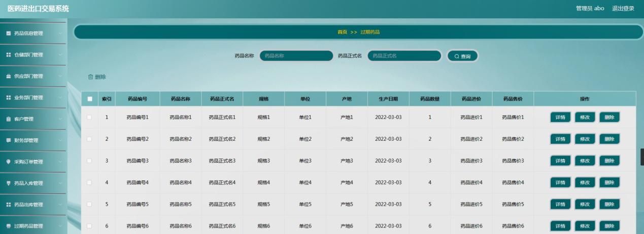Click the magnifier icon in 查询 button
Viewport: 644px width, 234px height.
(x=457, y=56)
